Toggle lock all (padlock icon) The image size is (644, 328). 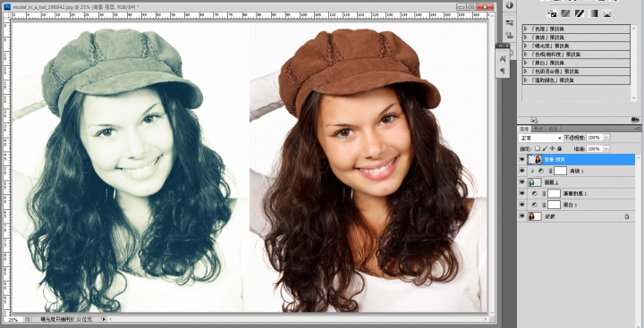pyautogui.click(x=560, y=148)
